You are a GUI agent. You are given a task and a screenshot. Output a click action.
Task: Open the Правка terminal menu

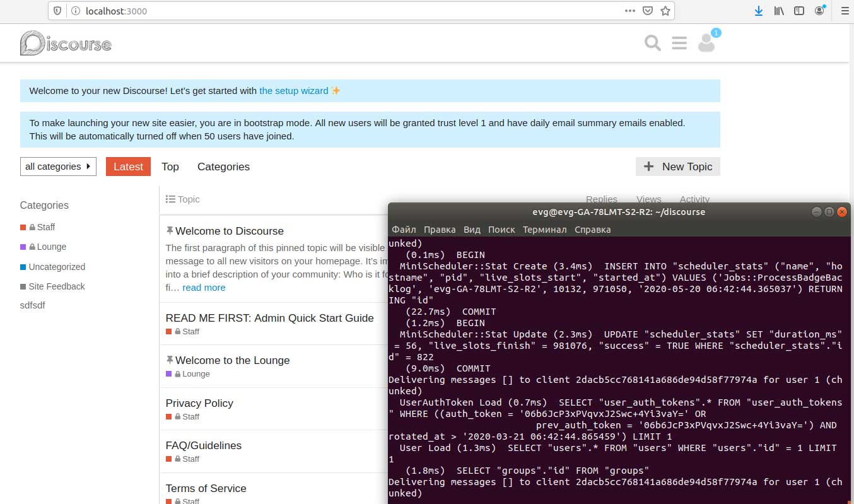click(x=440, y=230)
